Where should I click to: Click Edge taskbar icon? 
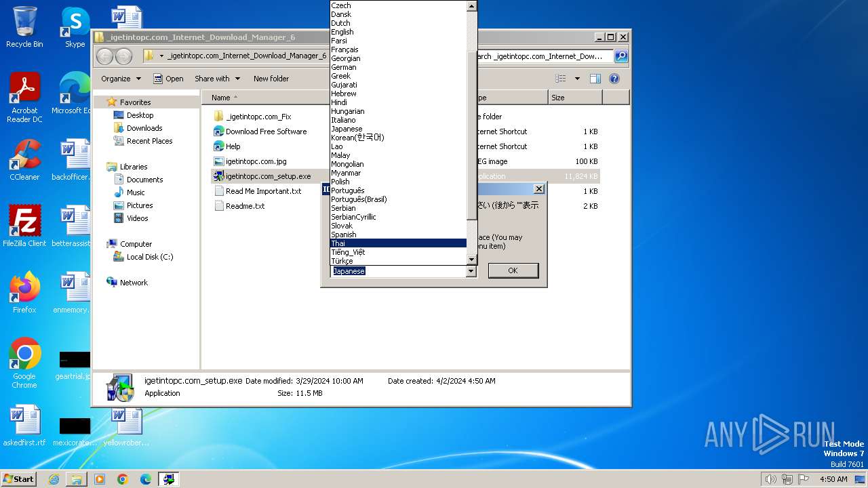[x=146, y=479]
